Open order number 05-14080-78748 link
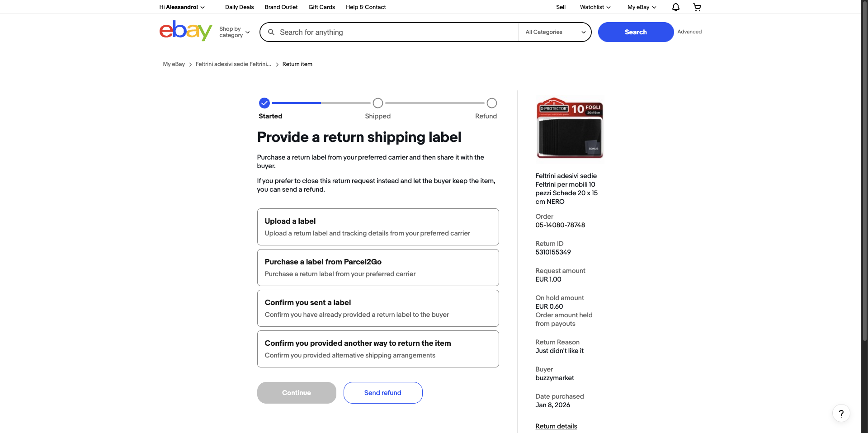 pyautogui.click(x=560, y=225)
